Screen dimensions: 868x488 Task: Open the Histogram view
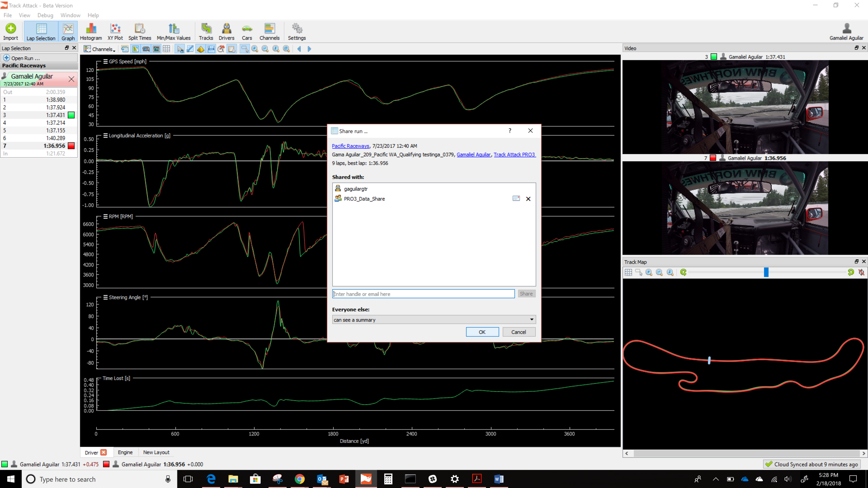click(91, 32)
